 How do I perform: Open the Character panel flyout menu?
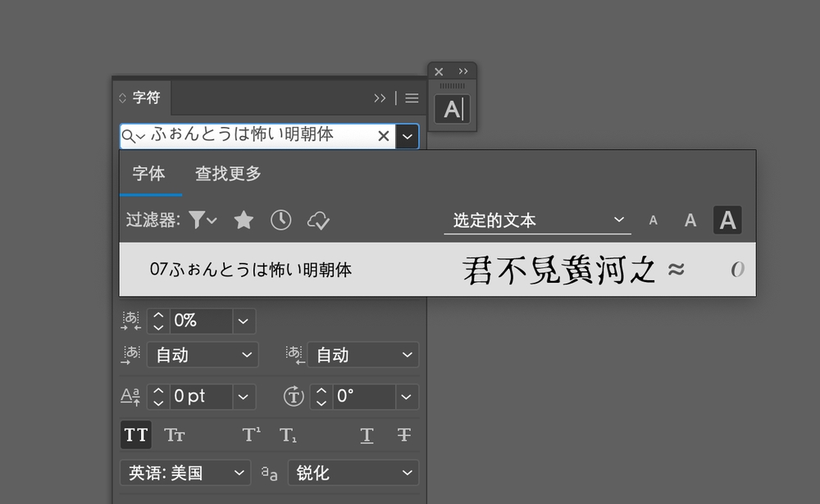pos(412,98)
